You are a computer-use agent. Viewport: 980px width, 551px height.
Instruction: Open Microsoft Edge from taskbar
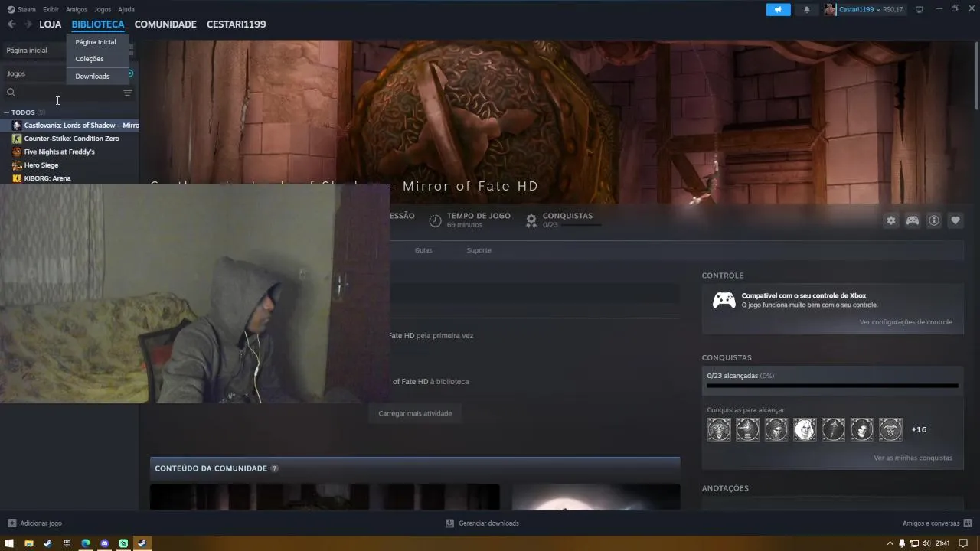[x=86, y=543]
